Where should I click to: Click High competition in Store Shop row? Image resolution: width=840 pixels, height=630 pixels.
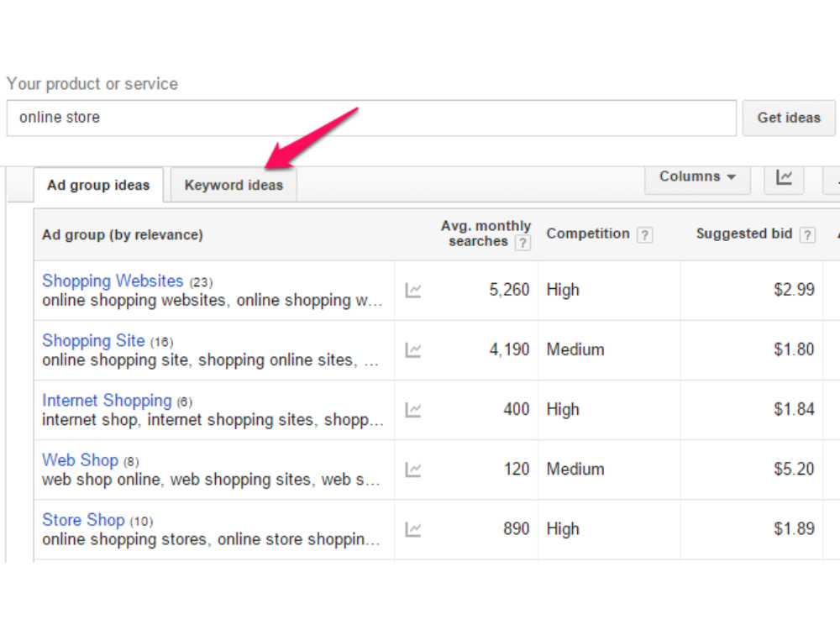pos(563,528)
